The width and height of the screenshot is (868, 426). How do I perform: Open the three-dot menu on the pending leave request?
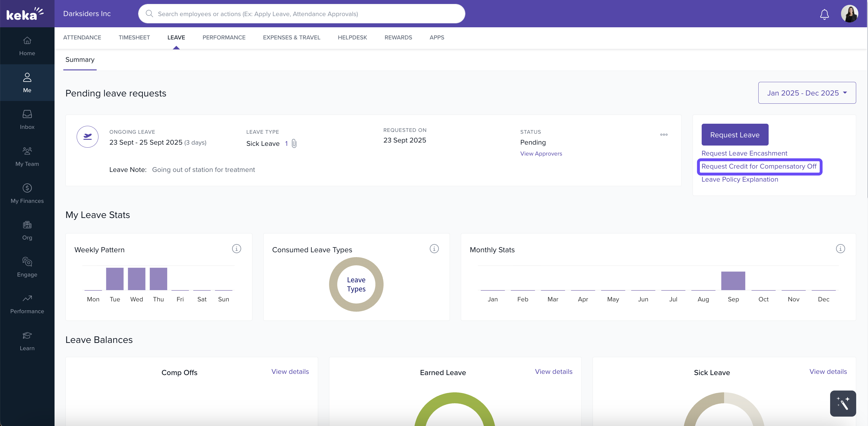tap(664, 135)
